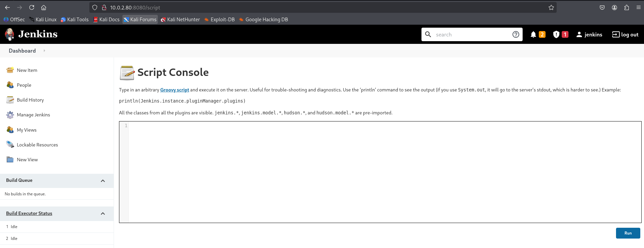Click the My Views sidebar icon
The width and height of the screenshot is (644, 248).
(10, 130)
